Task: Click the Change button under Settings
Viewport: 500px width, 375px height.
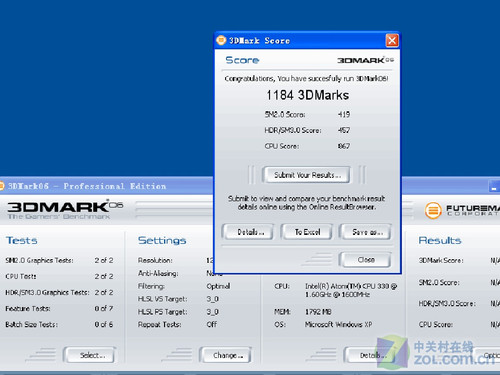Action: pos(226,355)
